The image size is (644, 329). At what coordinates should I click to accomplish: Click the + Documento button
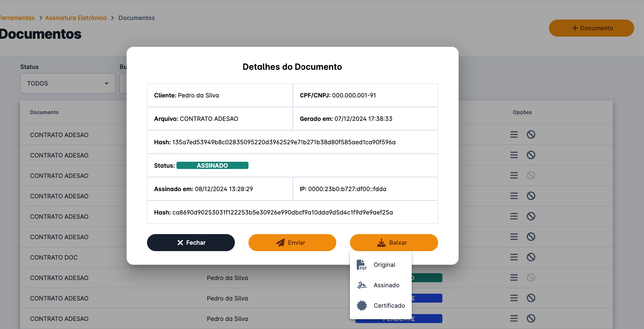point(591,28)
